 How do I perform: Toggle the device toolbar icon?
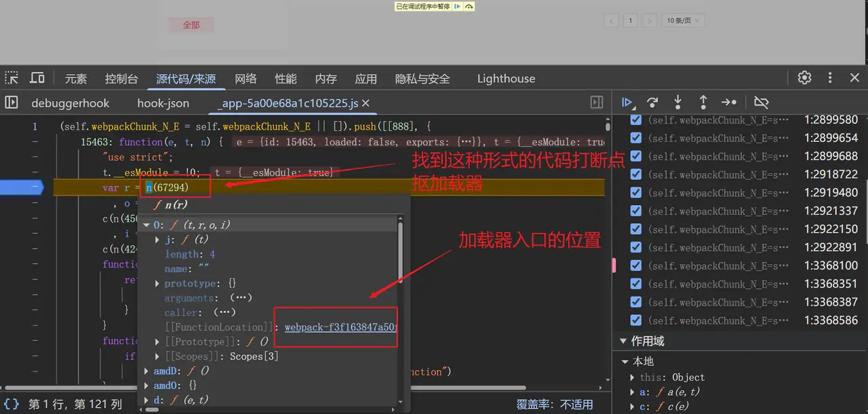pos(37,79)
